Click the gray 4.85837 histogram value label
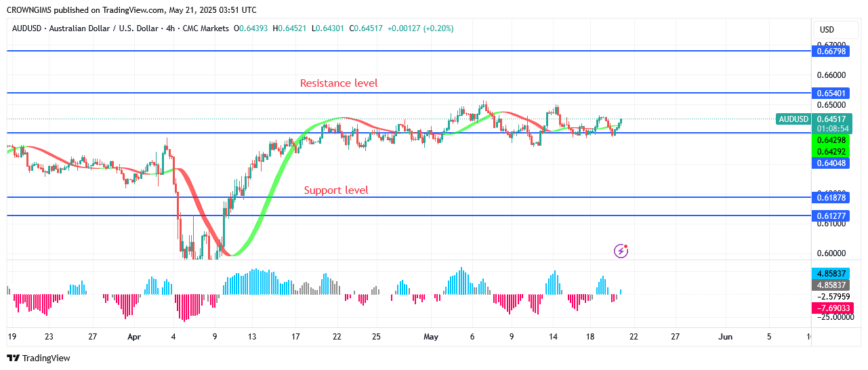868x370 pixels. (x=830, y=285)
